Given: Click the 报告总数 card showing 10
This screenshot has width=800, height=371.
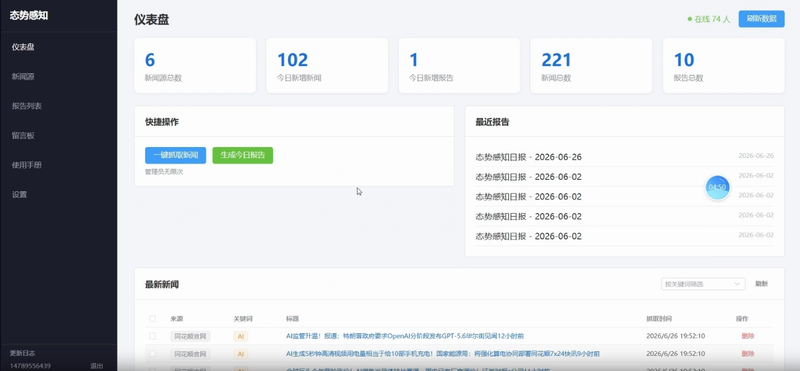Looking at the screenshot, I should point(723,65).
